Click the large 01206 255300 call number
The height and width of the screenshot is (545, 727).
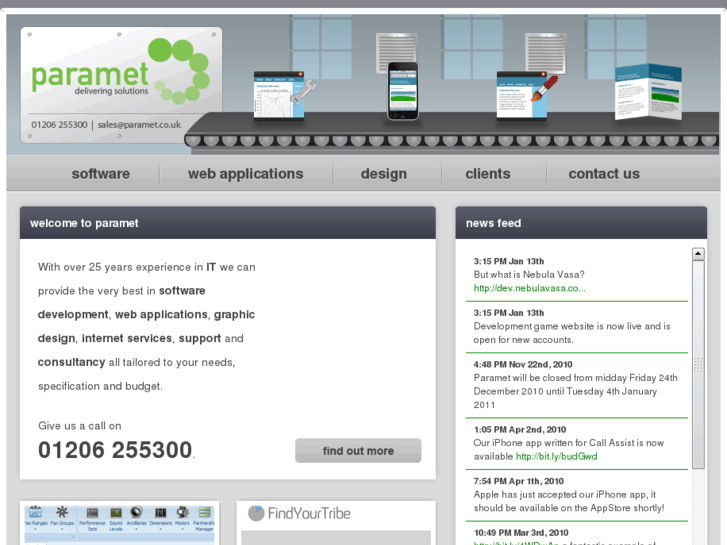[115, 450]
